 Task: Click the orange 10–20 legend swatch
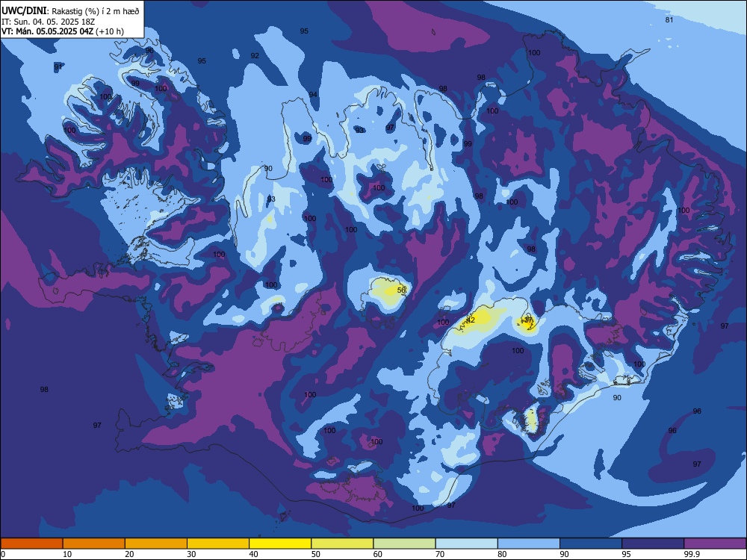coord(94,544)
